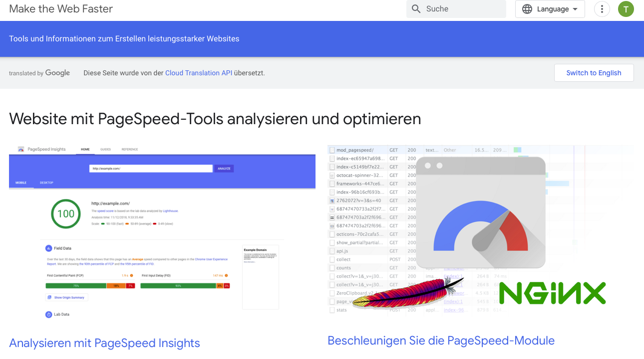The width and height of the screenshot is (644, 359).
Task: Open Beschleunigen Sie die PageSpeed-Module link
Action: point(441,341)
